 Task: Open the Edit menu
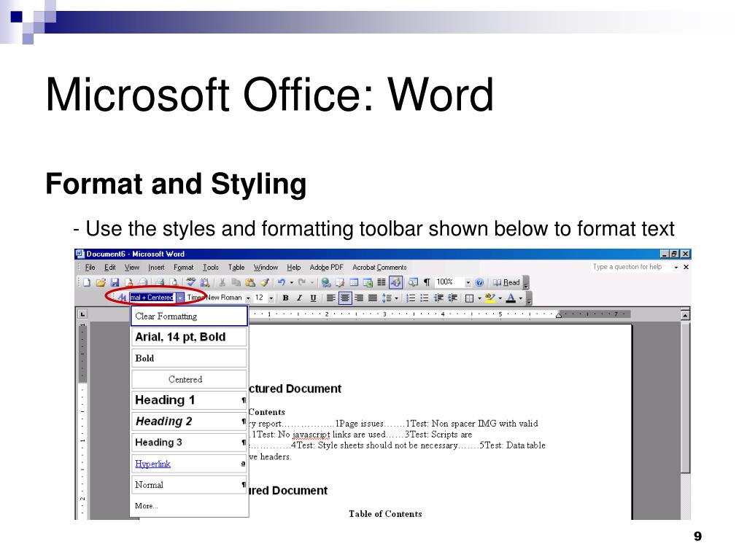click(x=110, y=267)
